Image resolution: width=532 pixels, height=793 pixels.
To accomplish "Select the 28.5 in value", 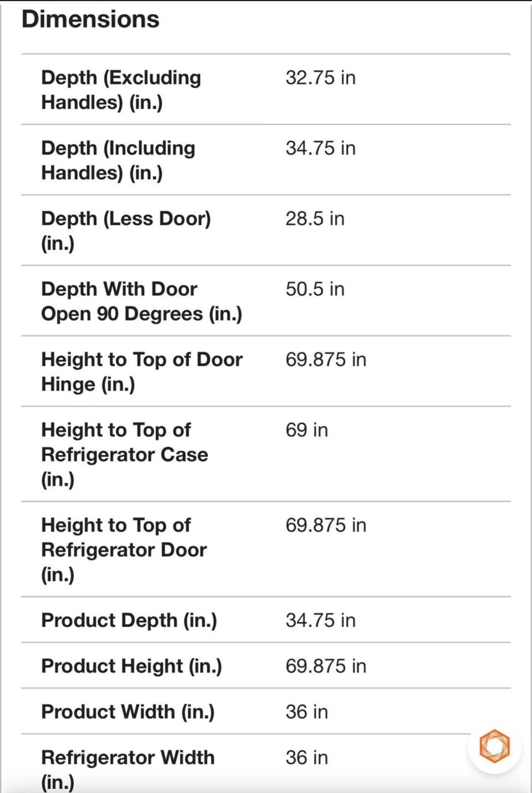I will coord(315,219).
